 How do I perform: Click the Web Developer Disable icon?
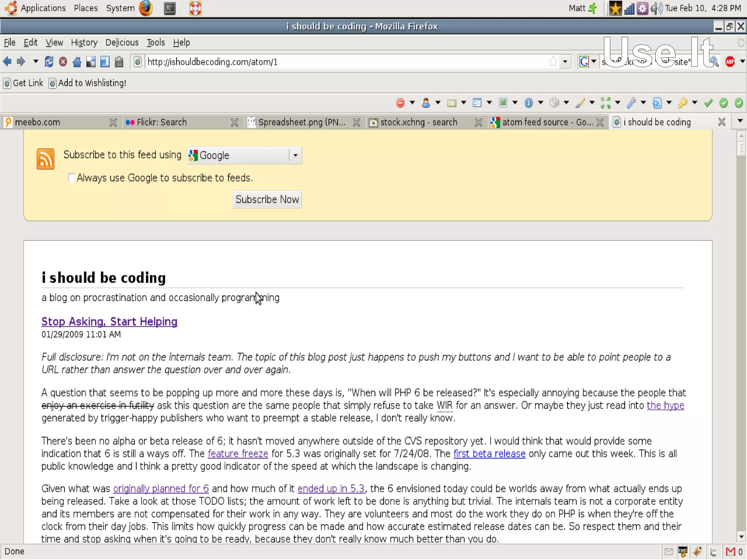click(x=400, y=103)
